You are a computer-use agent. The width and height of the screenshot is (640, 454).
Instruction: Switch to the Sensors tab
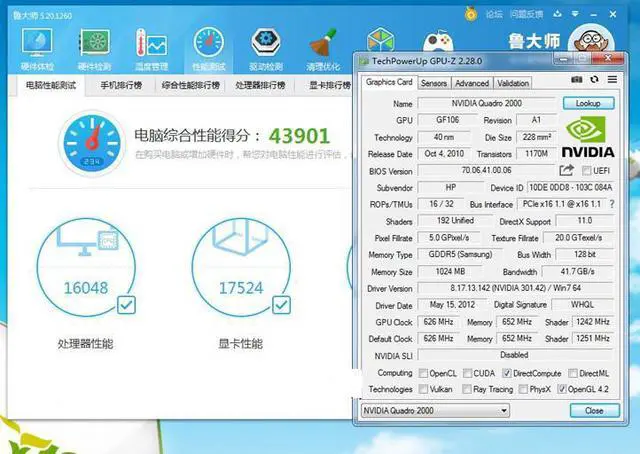point(433,83)
